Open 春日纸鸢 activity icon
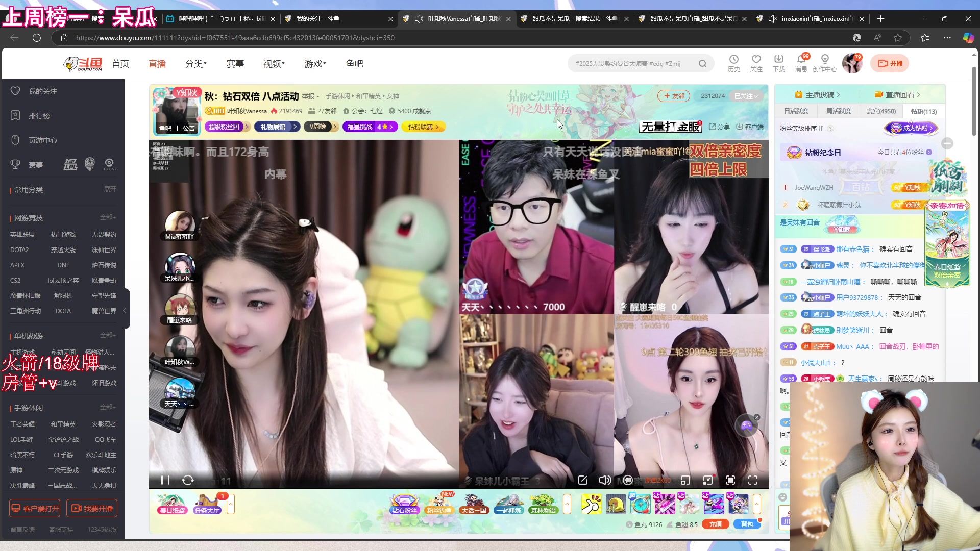The width and height of the screenshot is (980, 551). click(x=172, y=504)
